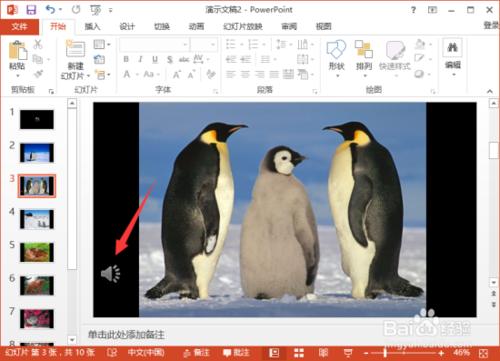Click the 粘贴 (Paste) button

click(17, 58)
